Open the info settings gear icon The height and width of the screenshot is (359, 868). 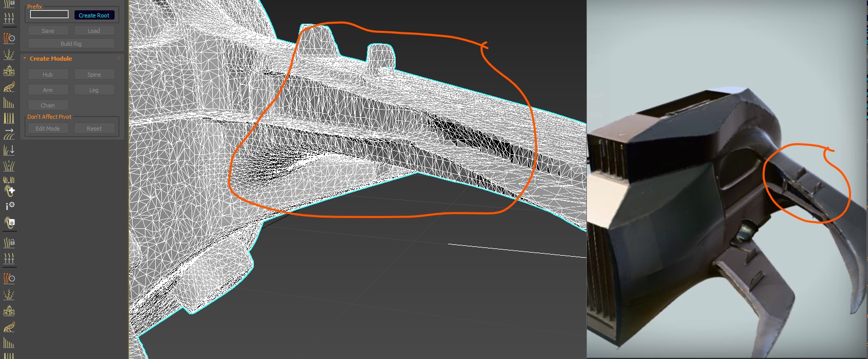tap(9, 206)
